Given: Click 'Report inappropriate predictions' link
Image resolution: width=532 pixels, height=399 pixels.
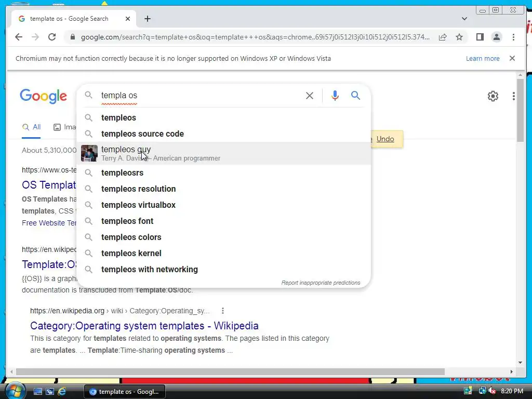Looking at the screenshot, I should [x=321, y=283].
